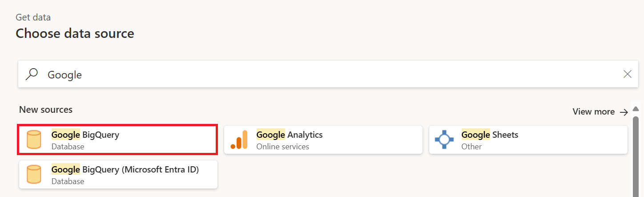Click the Choose data source heading
Screen dimensions: 644x197
(x=75, y=33)
